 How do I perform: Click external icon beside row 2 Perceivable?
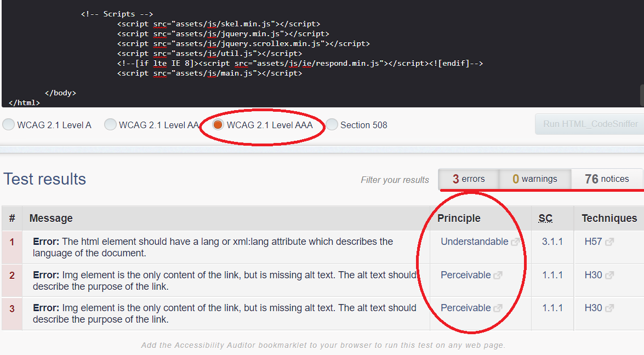(498, 276)
